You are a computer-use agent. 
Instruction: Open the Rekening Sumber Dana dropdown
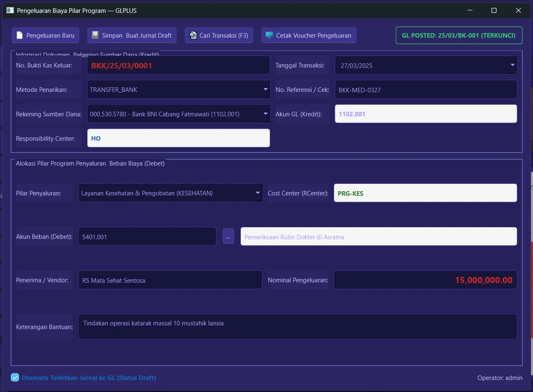[x=265, y=114]
